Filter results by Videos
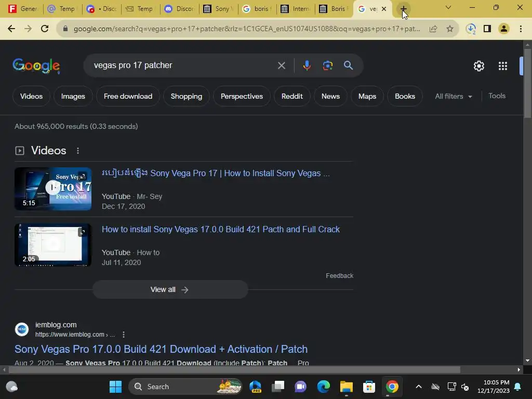The image size is (532, 399). (x=31, y=96)
